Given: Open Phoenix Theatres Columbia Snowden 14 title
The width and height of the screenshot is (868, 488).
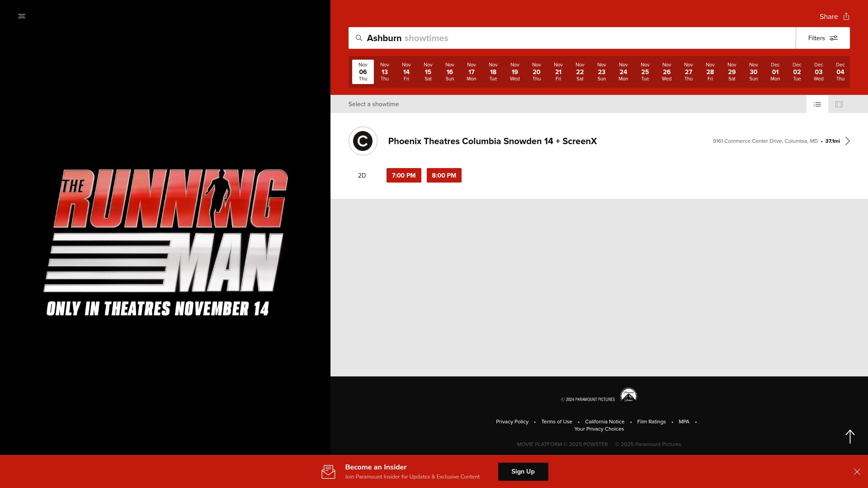Looking at the screenshot, I should [x=492, y=141].
